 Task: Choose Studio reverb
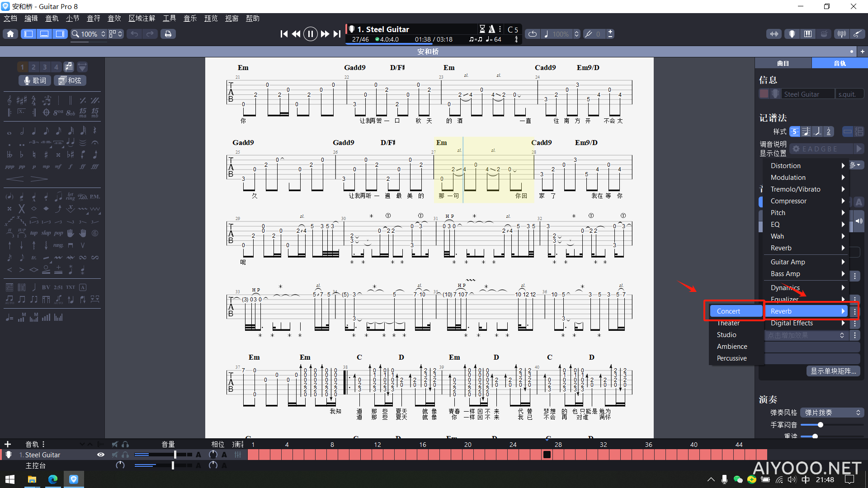[736, 335]
